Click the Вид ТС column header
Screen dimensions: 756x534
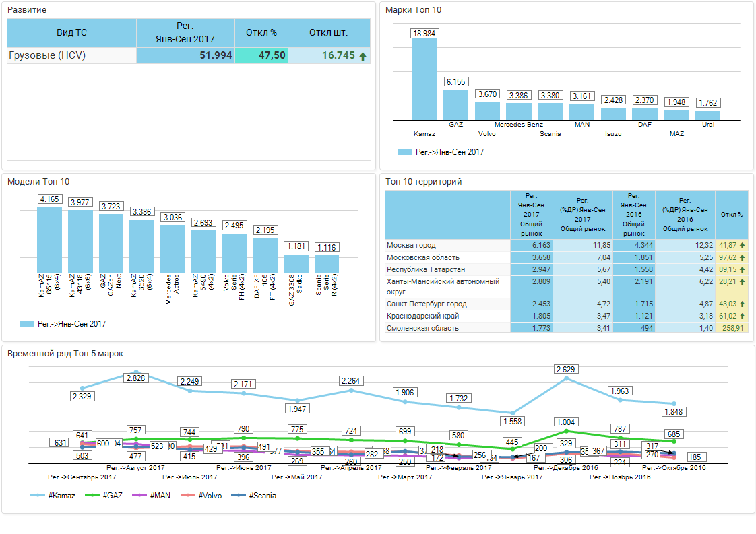pyautogui.click(x=71, y=32)
